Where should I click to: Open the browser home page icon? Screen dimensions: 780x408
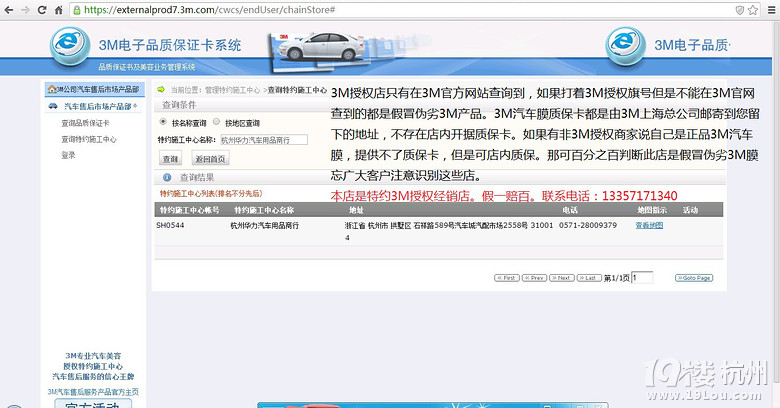(x=59, y=9)
